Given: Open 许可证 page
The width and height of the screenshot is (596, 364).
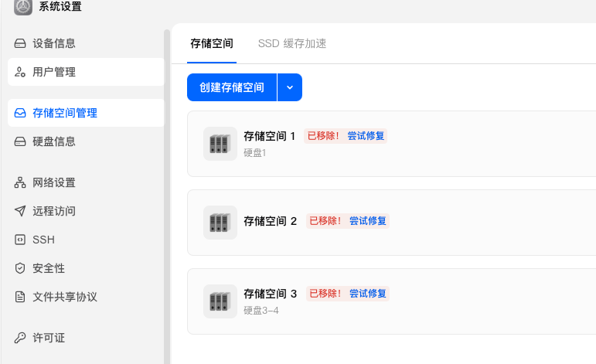Looking at the screenshot, I should click(x=86, y=338).
